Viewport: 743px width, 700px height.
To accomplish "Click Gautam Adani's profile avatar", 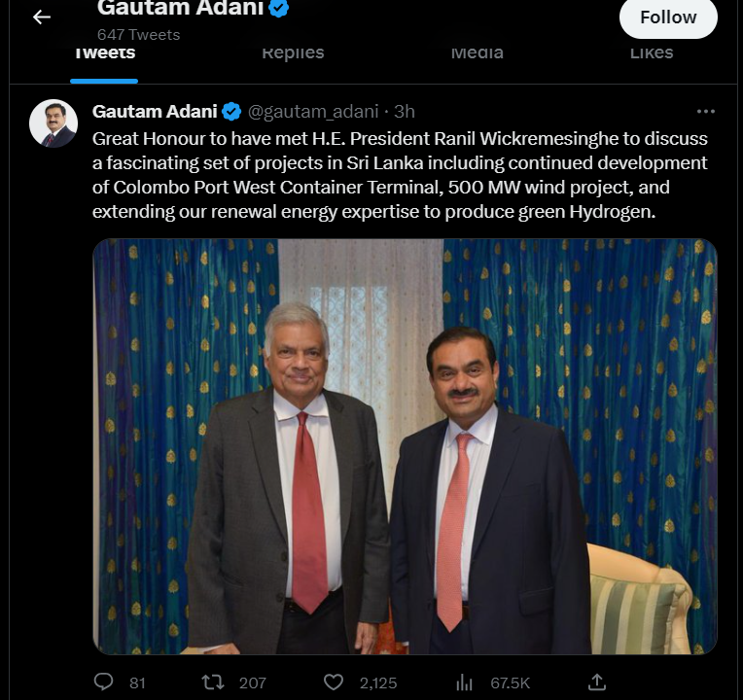I will (x=53, y=123).
